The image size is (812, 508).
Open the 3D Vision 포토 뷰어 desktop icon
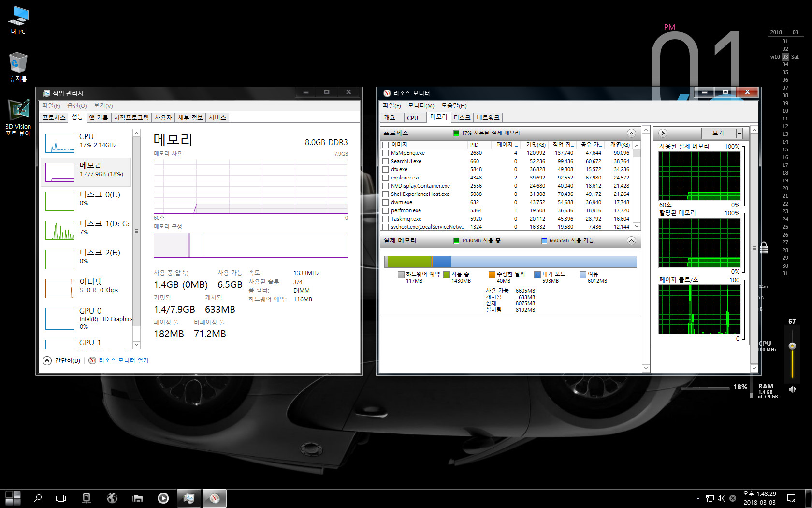(x=18, y=118)
